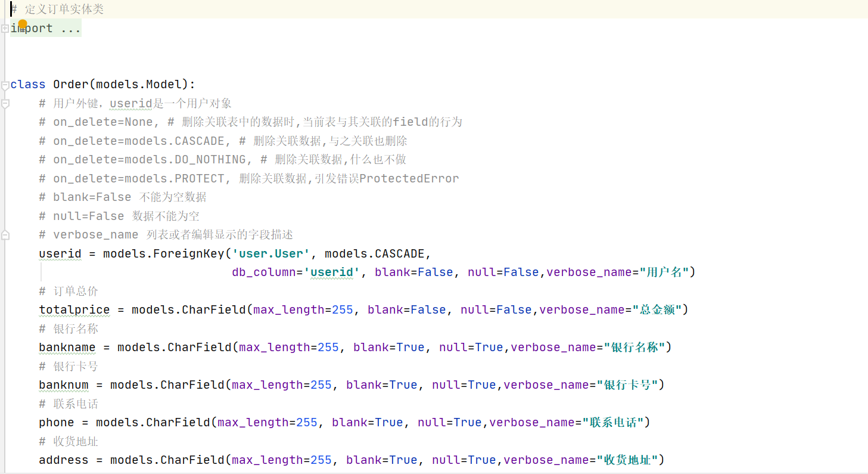Click the string 'user.User'

point(271,254)
